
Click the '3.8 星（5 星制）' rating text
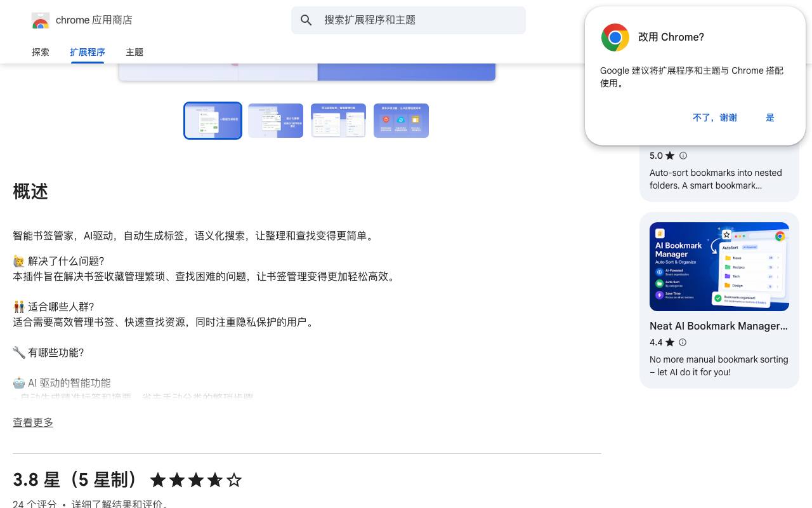click(75, 480)
